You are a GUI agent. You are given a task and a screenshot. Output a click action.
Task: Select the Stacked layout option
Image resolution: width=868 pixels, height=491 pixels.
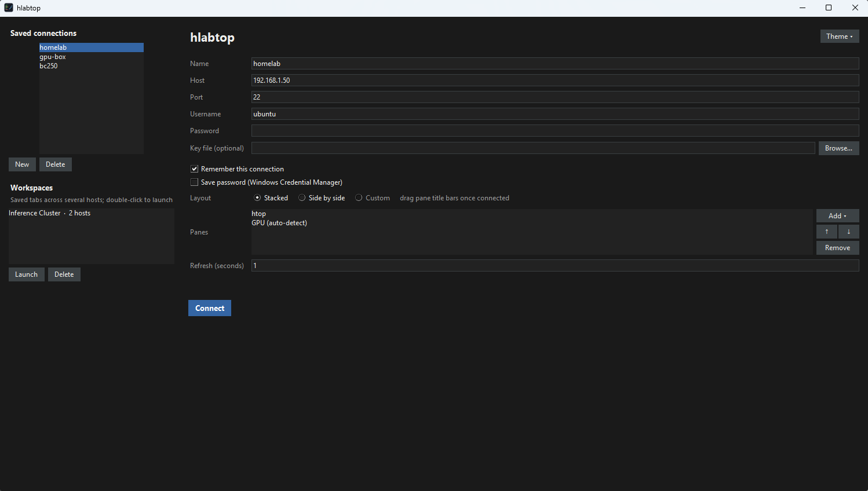click(257, 198)
